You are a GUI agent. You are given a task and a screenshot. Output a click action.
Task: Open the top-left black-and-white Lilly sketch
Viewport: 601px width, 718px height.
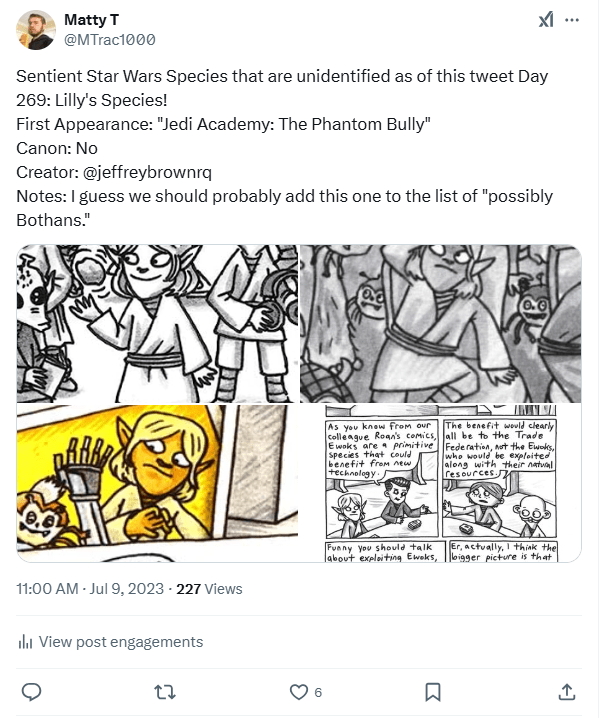point(157,323)
